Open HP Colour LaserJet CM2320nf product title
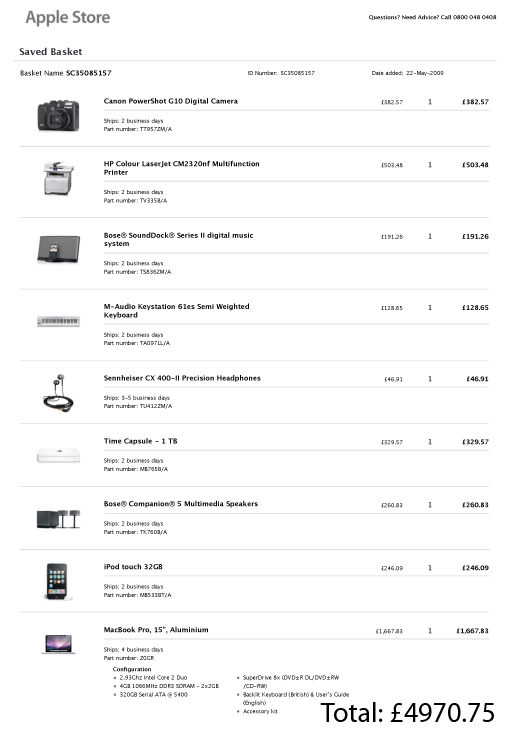This screenshot has width=523, height=741. click(x=181, y=168)
